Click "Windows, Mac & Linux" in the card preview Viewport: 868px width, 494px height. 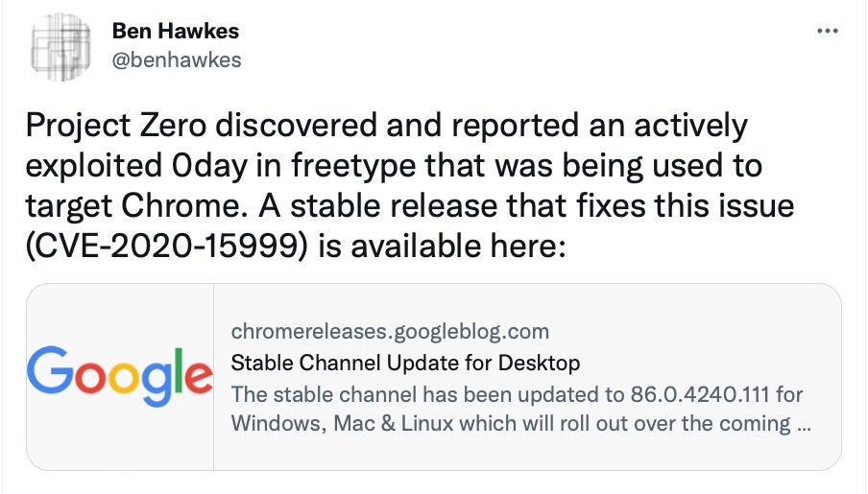click(327, 423)
